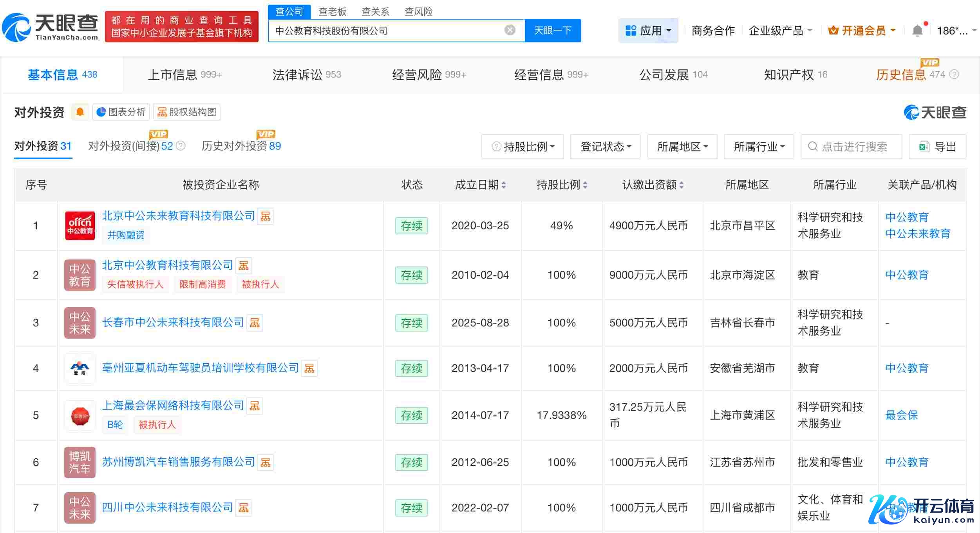Viewport: 980px width, 533px height.
Task: Switch to 历史对外投资 sub-tab
Action: 241,146
